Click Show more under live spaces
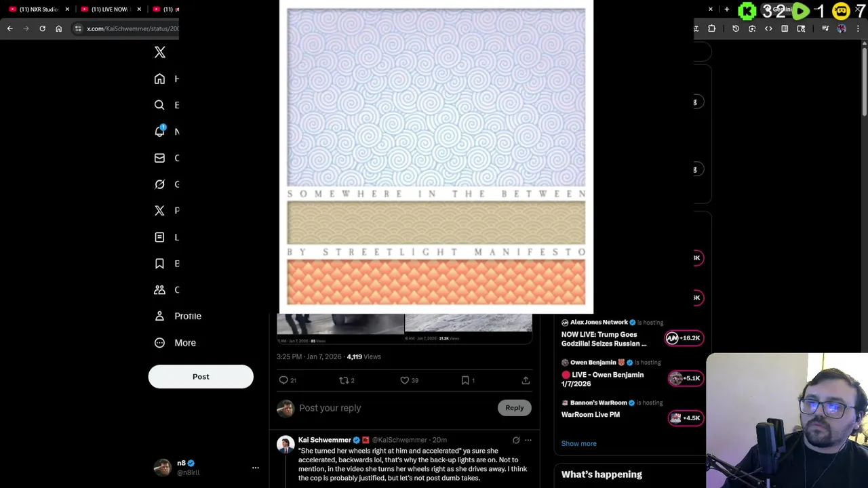The height and width of the screenshot is (488, 868). click(x=579, y=443)
